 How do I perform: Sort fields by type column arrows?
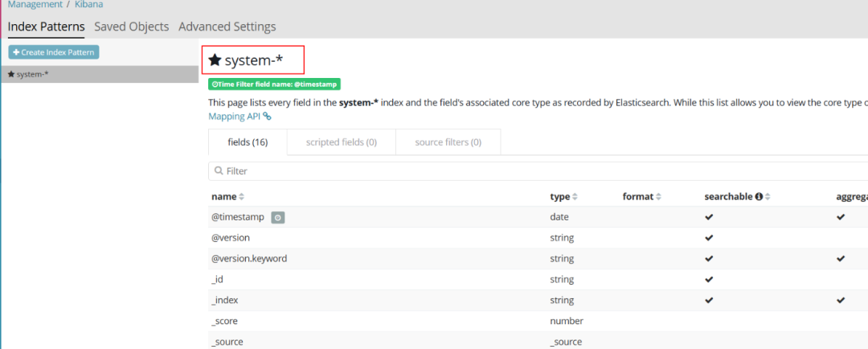click(575, 197)
